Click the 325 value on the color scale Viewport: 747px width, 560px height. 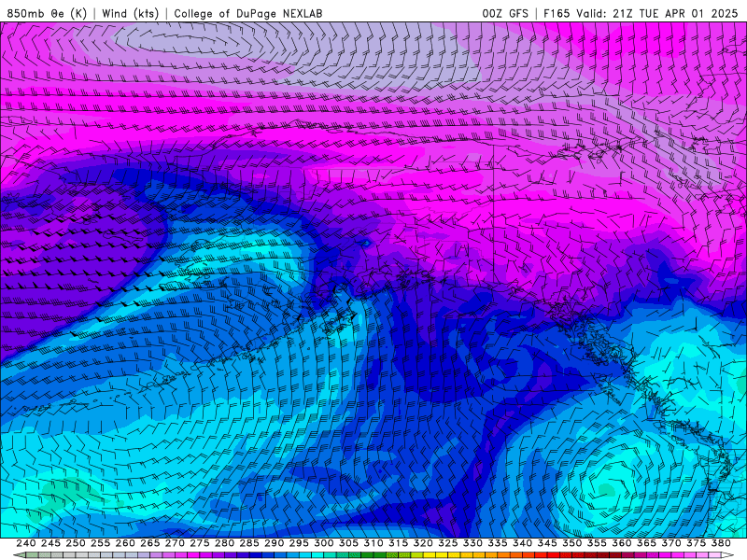(x=447, y=543)
